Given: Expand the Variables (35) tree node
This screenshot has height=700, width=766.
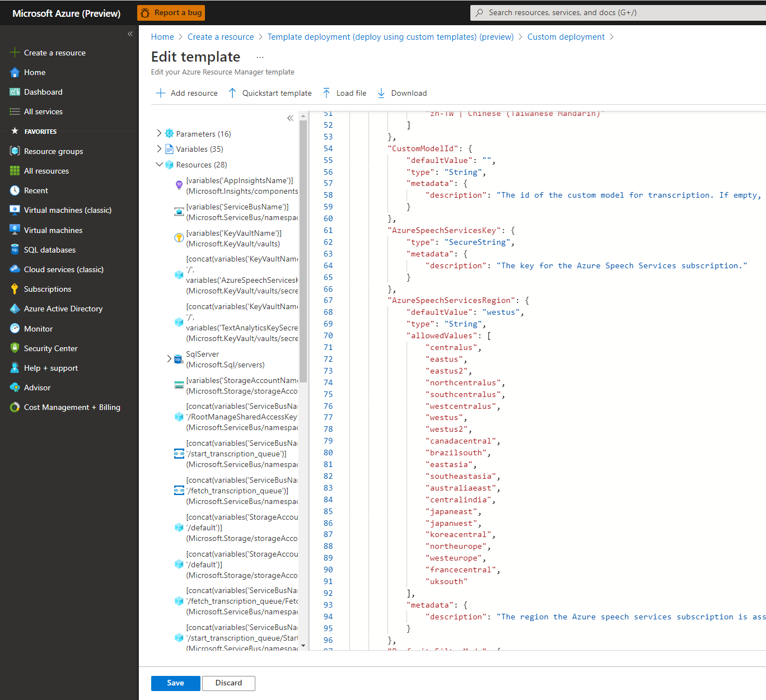Looking at the screenshot, I should pyautogui.click(x=159, y=148).
